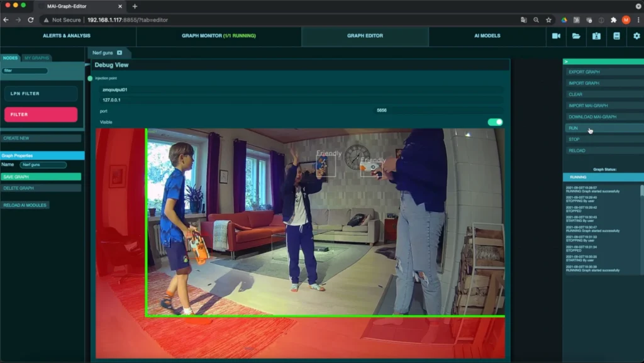Open the Graph Monitor tab
This screenshot has width=644, height=363.
point(218,36)
